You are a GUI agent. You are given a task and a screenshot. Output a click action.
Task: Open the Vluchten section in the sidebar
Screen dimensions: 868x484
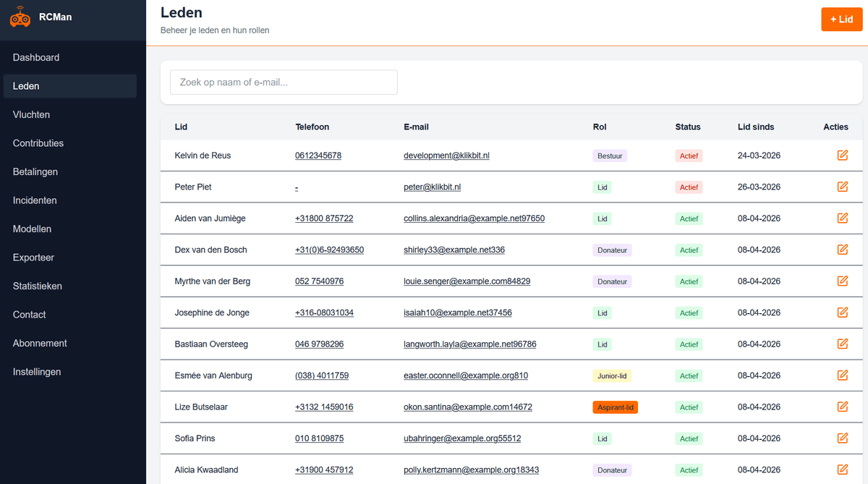point(31,114)
